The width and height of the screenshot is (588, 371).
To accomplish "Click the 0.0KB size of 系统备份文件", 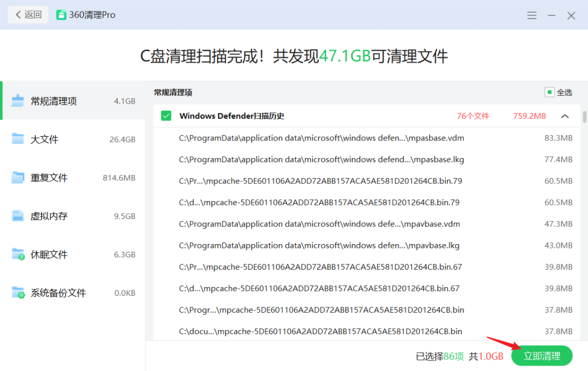I will 125,293.
